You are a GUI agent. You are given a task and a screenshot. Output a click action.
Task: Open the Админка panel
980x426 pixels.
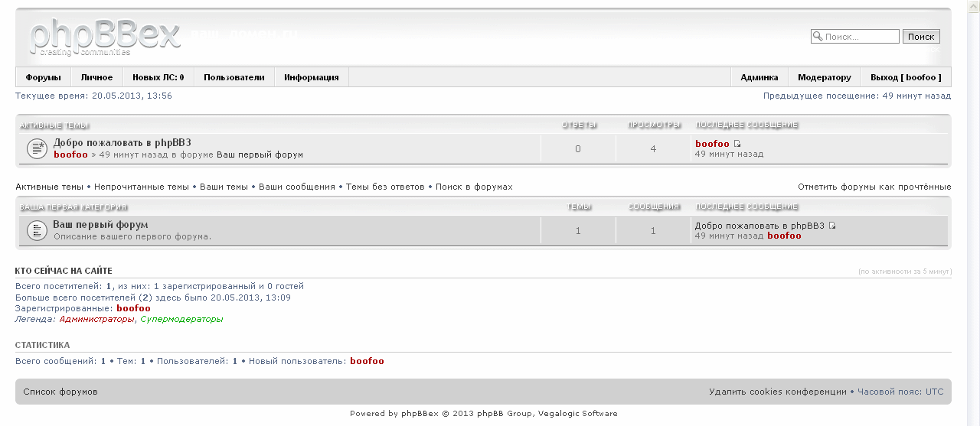coord(759,77)
